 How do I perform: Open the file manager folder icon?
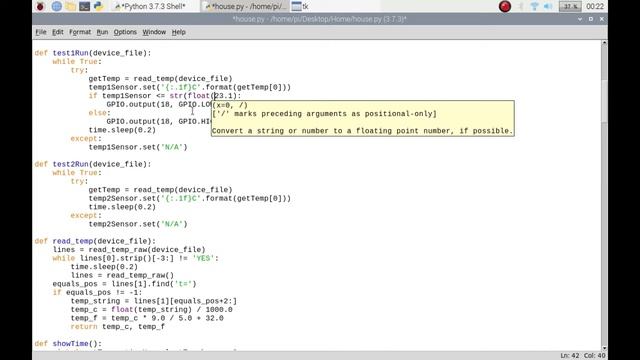tap(71, 6)
